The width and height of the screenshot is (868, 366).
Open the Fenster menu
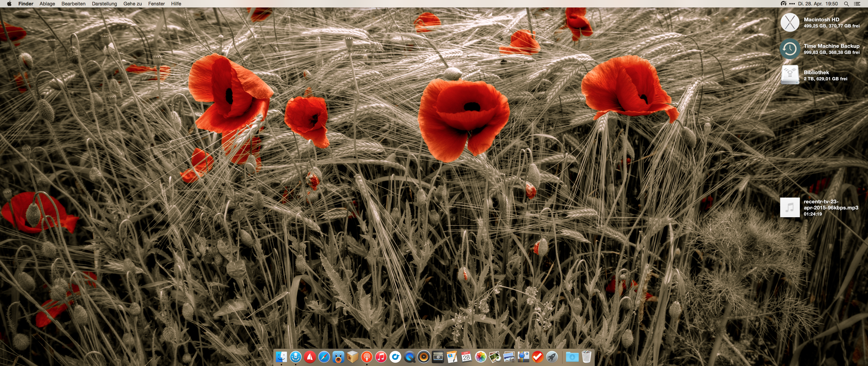(156, 4)
